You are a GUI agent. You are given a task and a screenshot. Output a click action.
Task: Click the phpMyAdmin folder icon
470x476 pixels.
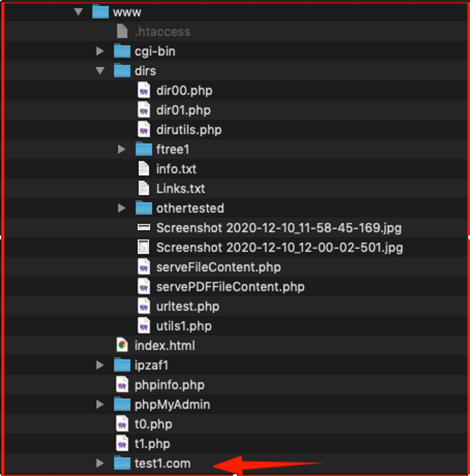click(122, 404)
